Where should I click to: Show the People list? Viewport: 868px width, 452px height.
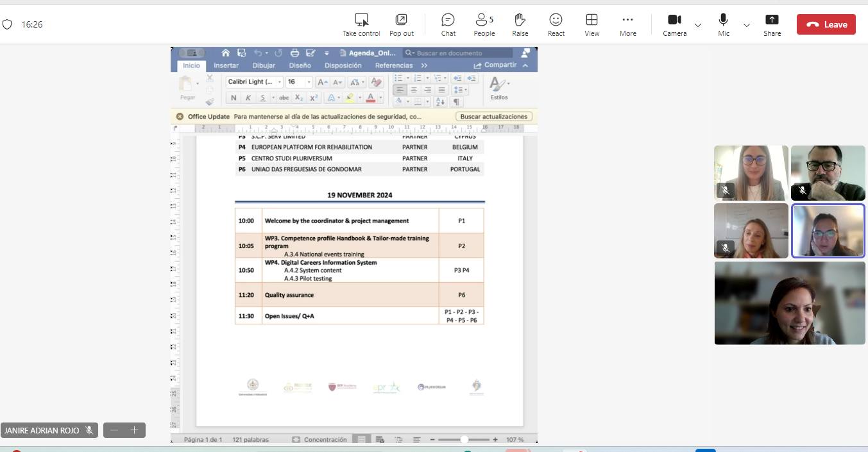(x=484, y=24)
